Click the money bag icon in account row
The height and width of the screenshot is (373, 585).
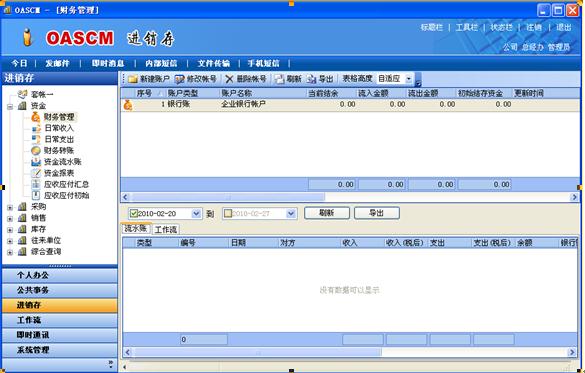coord(128,105)
